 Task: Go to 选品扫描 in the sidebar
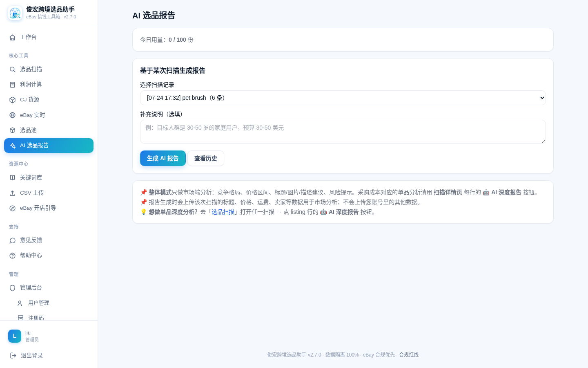click(x=49, y=70)
